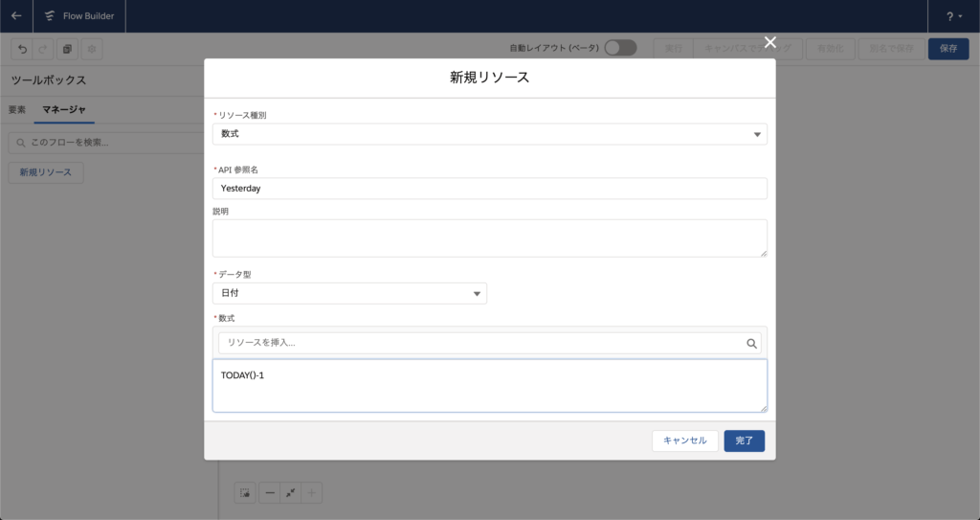Click the fit to view icon

(291, 493)
